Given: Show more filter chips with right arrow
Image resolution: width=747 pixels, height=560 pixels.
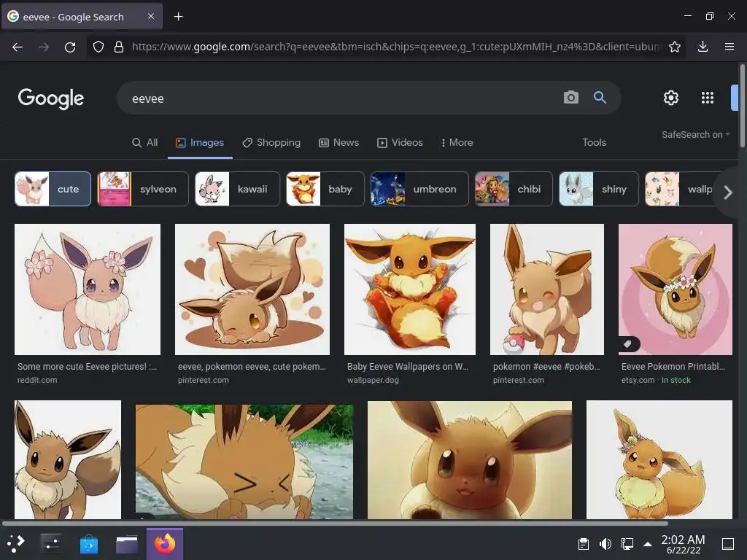Looking at the screenshot, I should 727,192.
